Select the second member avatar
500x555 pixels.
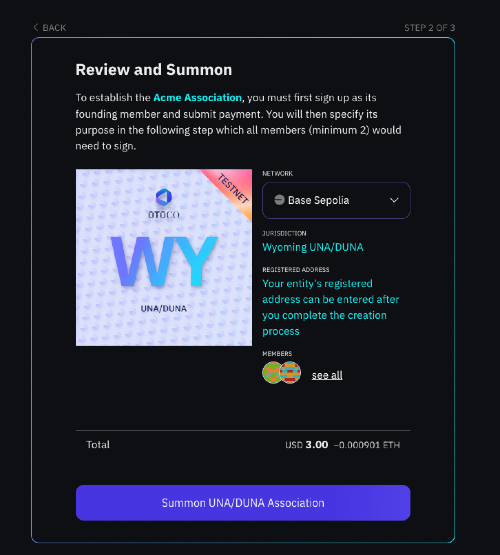click(x=290, y=372)
